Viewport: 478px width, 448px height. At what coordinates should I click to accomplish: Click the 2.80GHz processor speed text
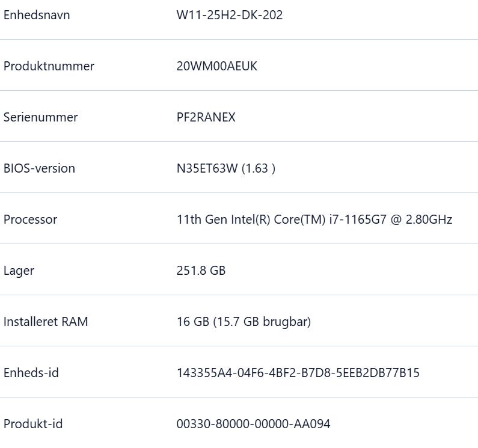click(x=429, y=219)
